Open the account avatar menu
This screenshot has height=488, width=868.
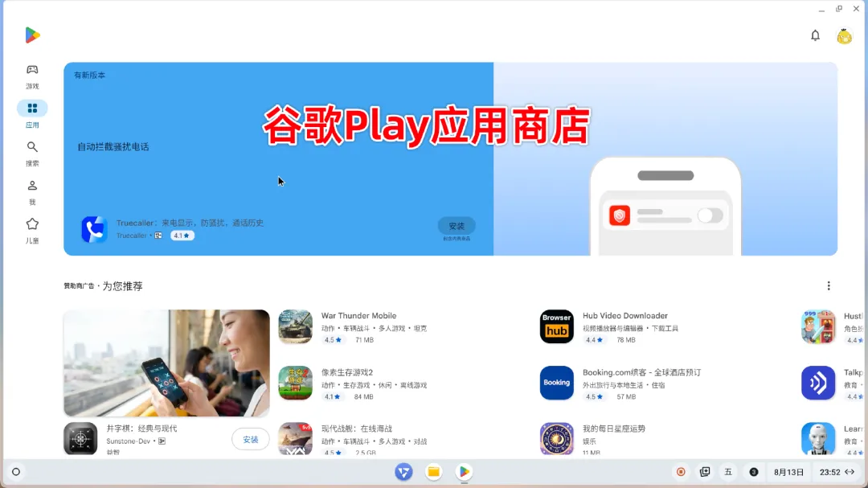844,36
